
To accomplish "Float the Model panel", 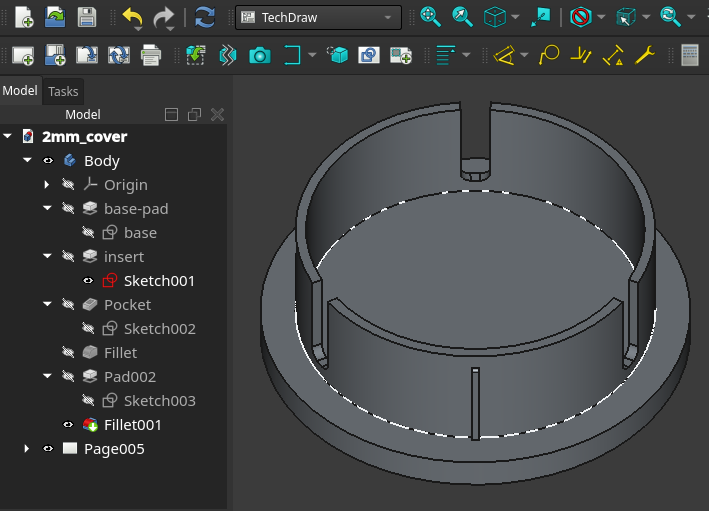I will pyautogui.click(x=194, y=114).
